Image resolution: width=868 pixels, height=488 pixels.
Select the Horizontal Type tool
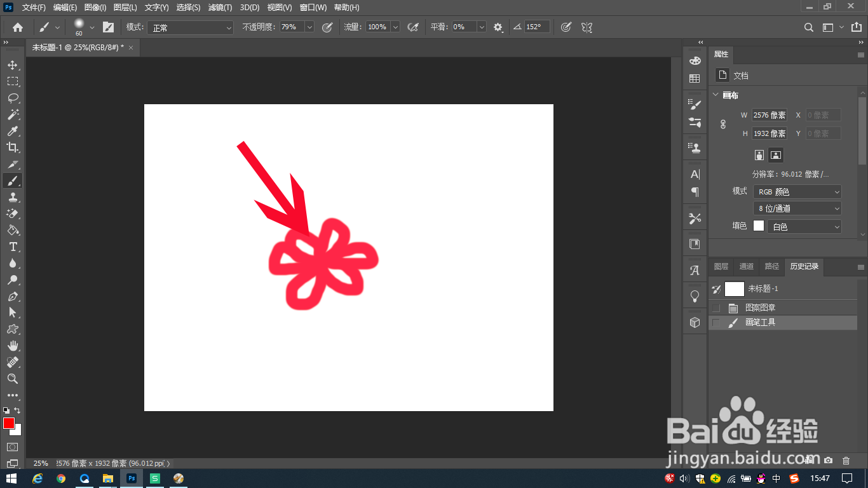click(13, 247)
